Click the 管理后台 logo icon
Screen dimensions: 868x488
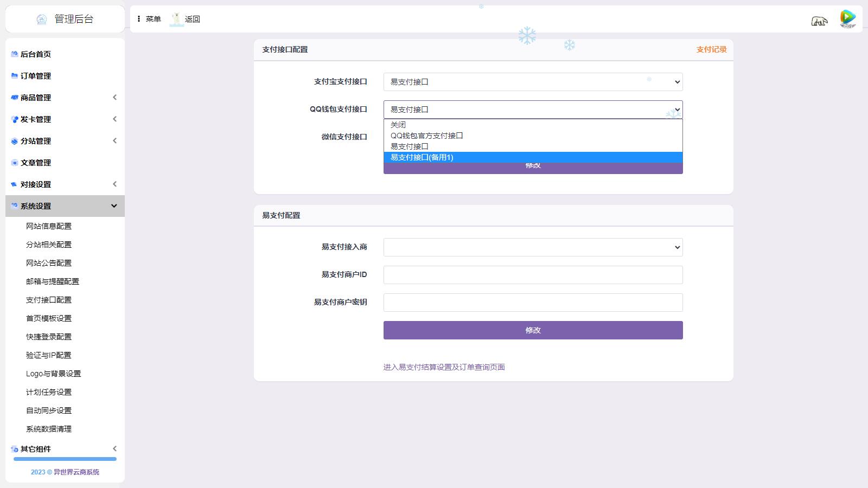click(42, 20)
